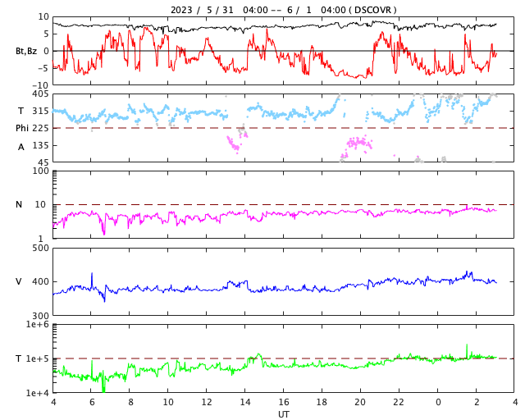The height and width of the screenshot is (420, 525).
Task: Click the "22" hour label on x-axis
Action: [x=399, y=402]
